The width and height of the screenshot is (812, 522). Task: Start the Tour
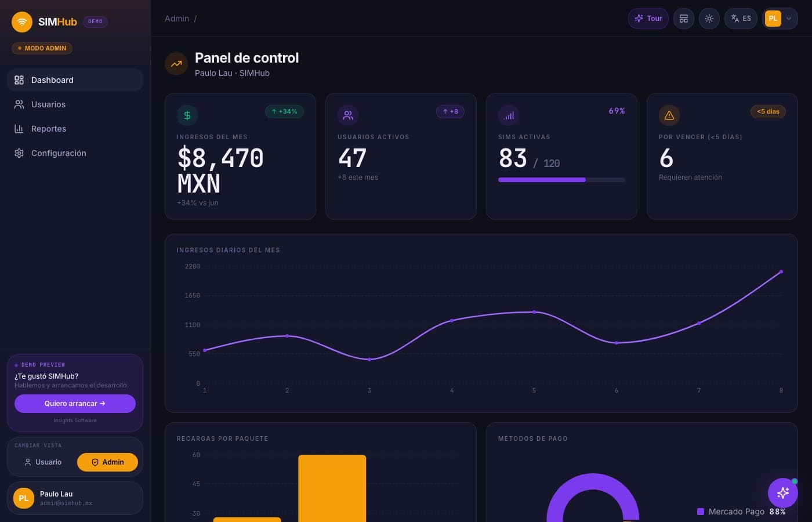coord(648,19)
